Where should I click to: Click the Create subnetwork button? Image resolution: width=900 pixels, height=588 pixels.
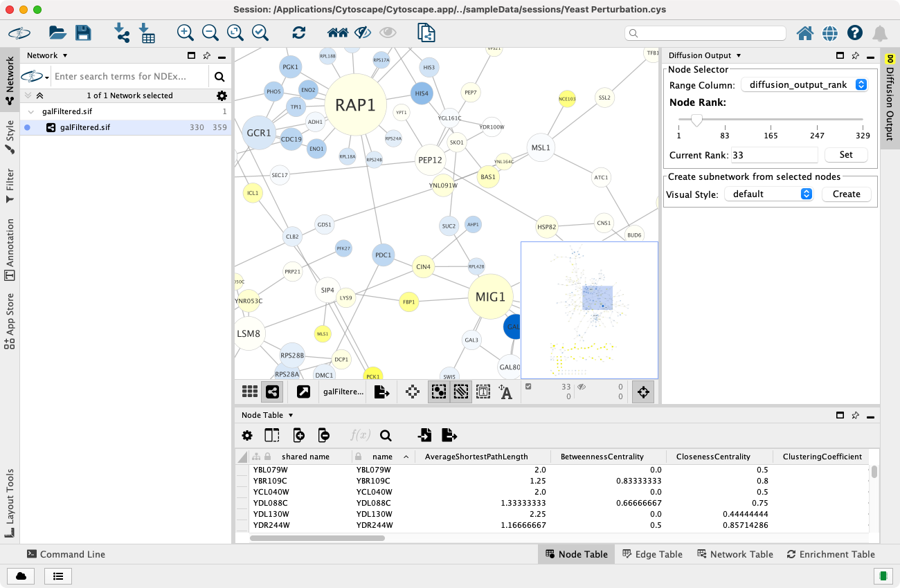(x=845, y=194)
